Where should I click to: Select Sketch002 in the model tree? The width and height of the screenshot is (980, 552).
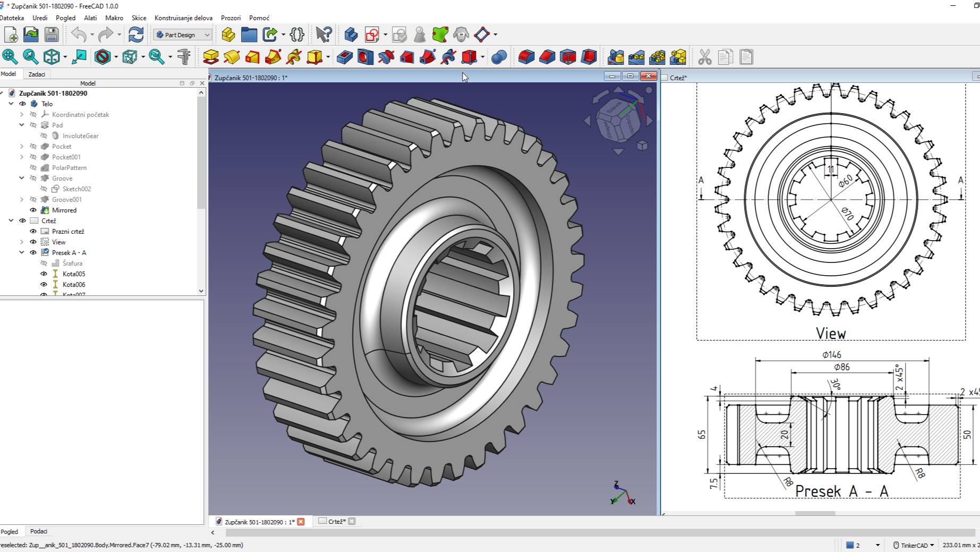pos(76,189)
